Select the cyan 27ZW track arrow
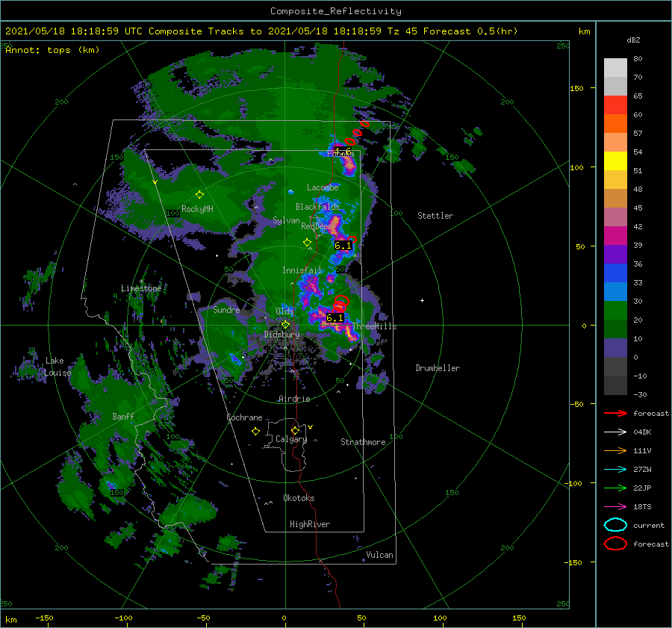The image size is (672, 628). (615, 470)
